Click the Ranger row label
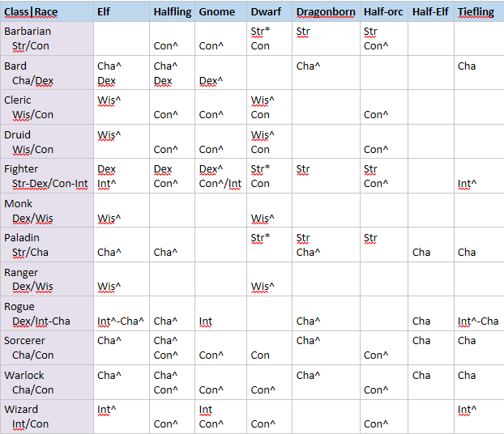 click(21, 272)
